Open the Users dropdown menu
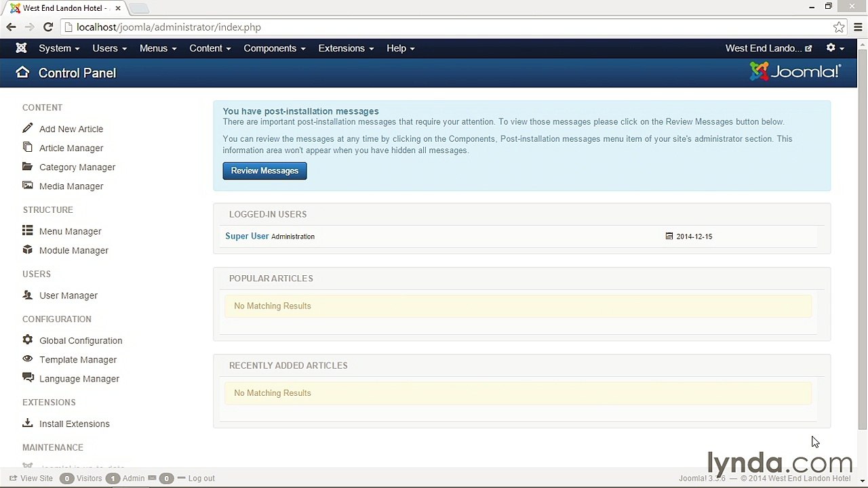The height and width of the screenshot is (488, 868). point(109,48)
